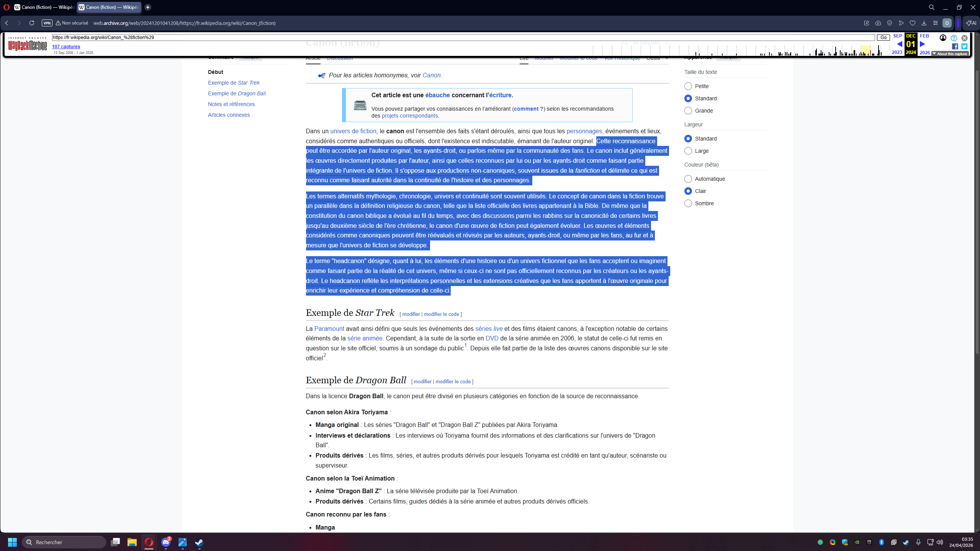
Task: Open the 107 captures link
Action: point(66,47)
